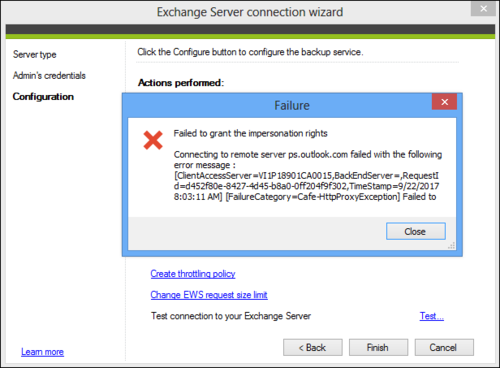Viewport: 500px width, 368px height.
Task: Close the Exchange Server connection wizard window
Action: 483,9
